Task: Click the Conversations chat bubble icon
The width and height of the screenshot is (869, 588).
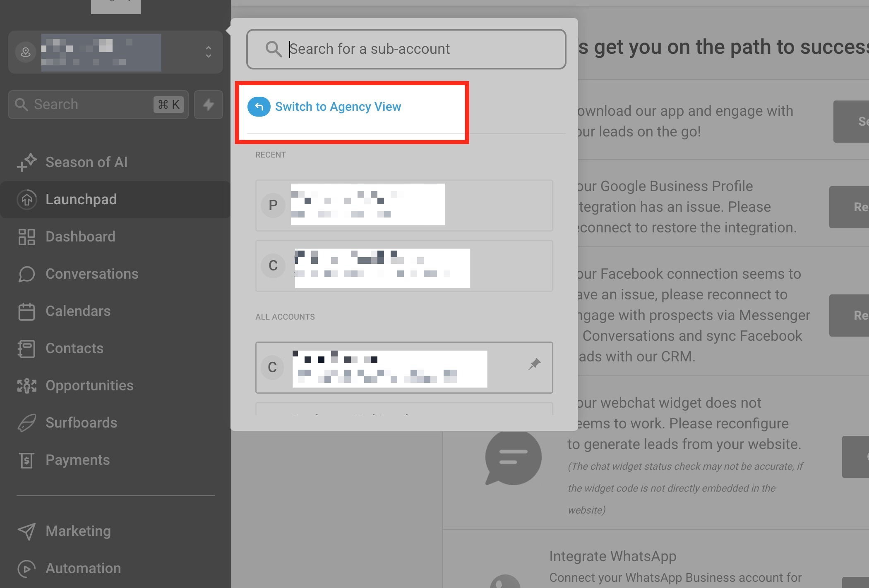Action: 26,274
